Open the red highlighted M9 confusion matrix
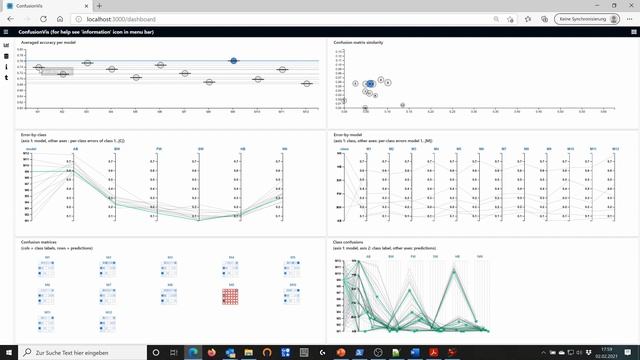640x360 pixels. 230,297
